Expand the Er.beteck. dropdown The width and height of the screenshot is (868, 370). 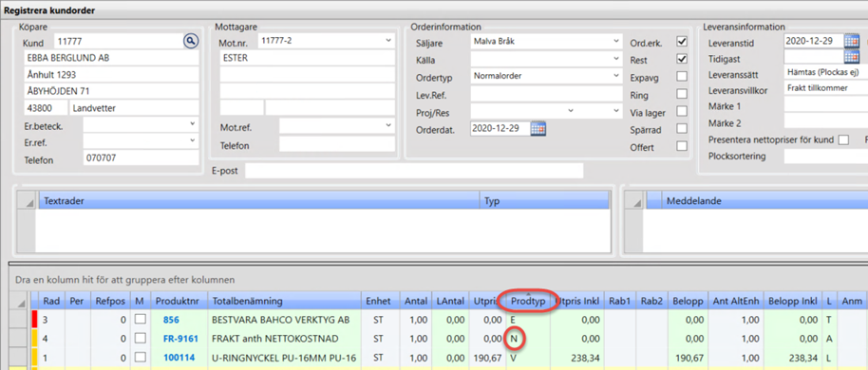coord(193,123)
